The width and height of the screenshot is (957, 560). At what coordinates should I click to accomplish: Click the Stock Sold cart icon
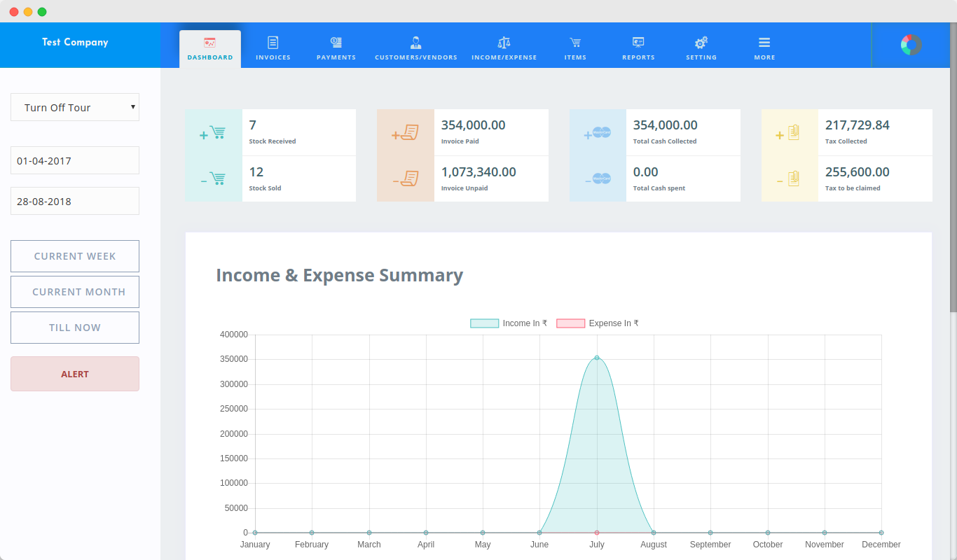(x=212, y=179)
